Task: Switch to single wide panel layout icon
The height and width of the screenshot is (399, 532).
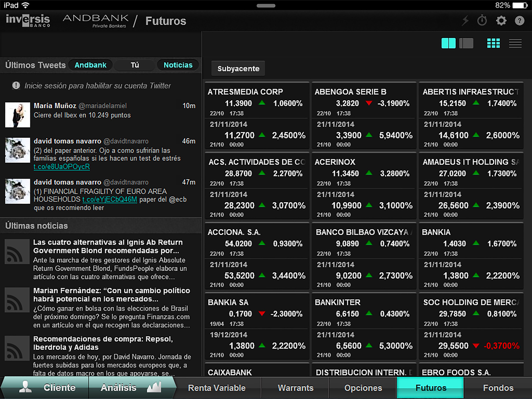Action: (466, 43)
